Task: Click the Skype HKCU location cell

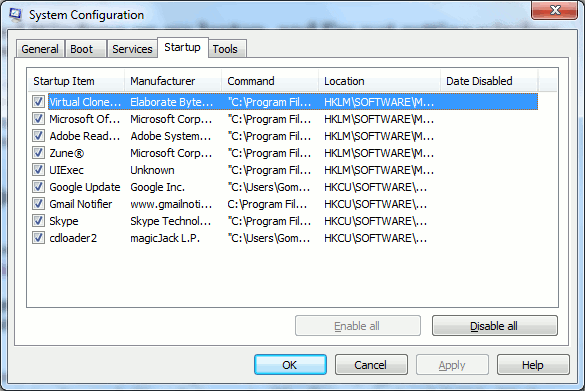Action: 375,221
